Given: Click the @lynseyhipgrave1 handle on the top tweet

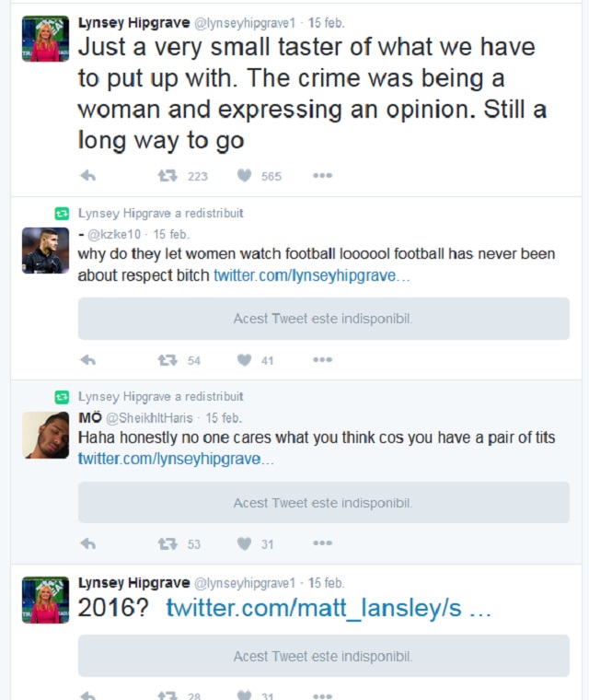Looking at the screenshot, I should (244, 22).
